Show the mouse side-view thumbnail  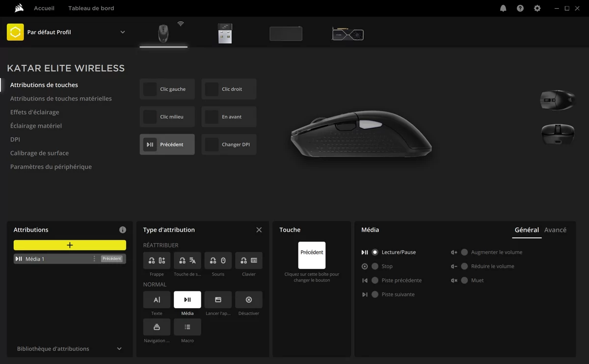[557, 100]
